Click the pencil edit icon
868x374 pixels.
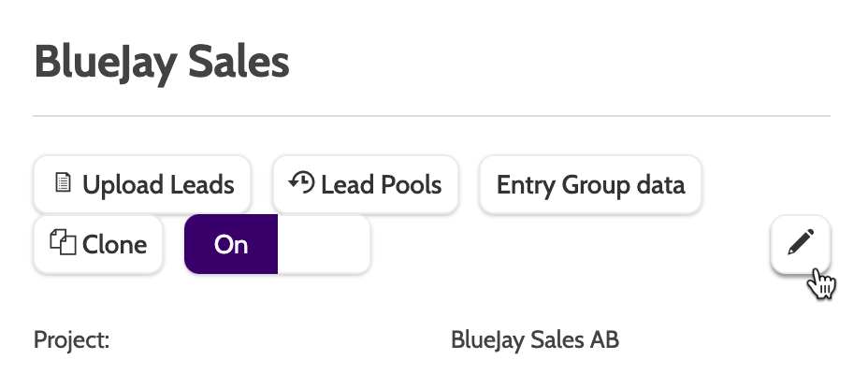(801, 244)
